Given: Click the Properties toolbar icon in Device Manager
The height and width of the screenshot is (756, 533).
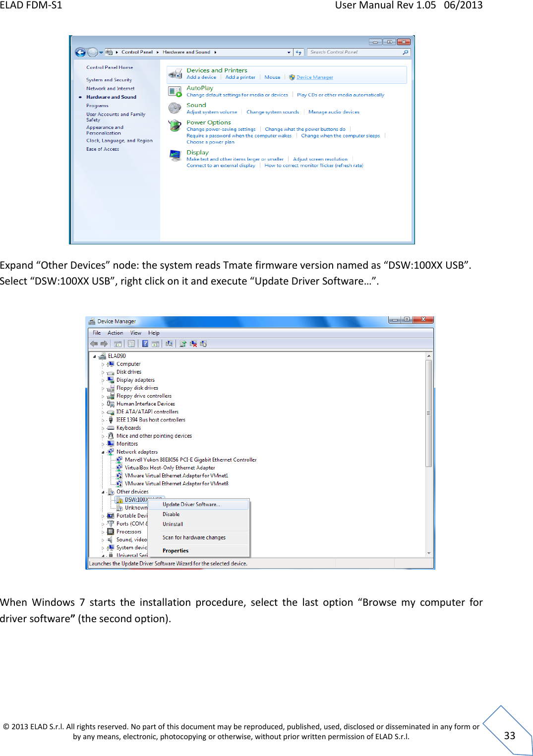Looking at the screenshot, I should tap(131, 344).
